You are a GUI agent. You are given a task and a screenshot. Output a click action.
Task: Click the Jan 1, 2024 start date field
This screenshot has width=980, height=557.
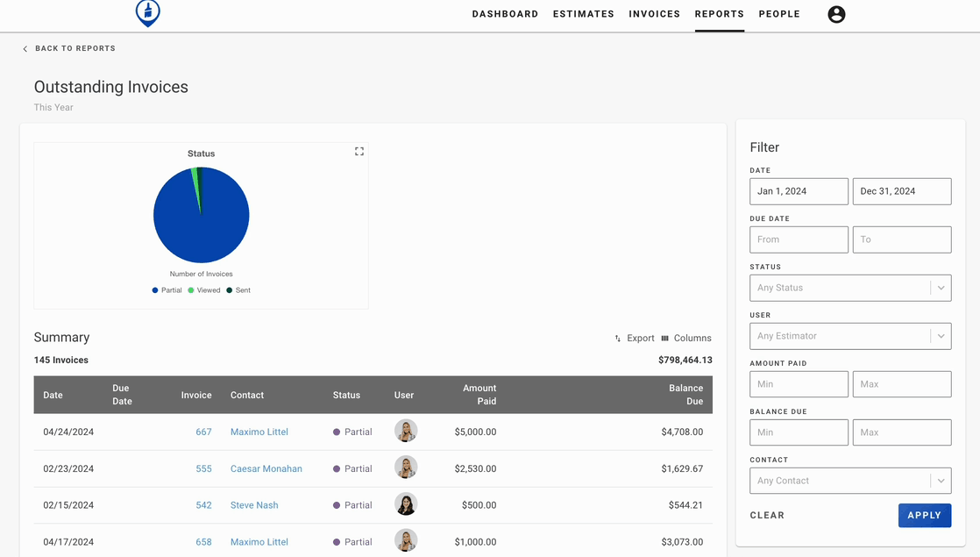pos(799,191)
